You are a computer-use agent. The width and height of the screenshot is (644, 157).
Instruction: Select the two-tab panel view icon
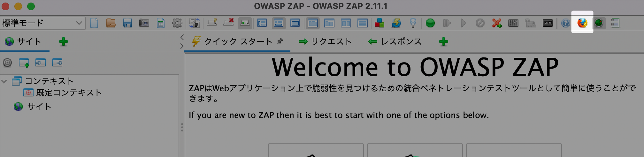(329, 23)
